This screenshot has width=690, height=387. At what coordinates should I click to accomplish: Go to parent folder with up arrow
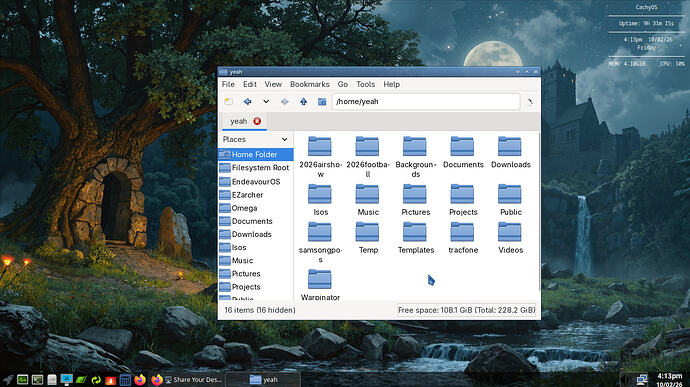tap(304, 102)
